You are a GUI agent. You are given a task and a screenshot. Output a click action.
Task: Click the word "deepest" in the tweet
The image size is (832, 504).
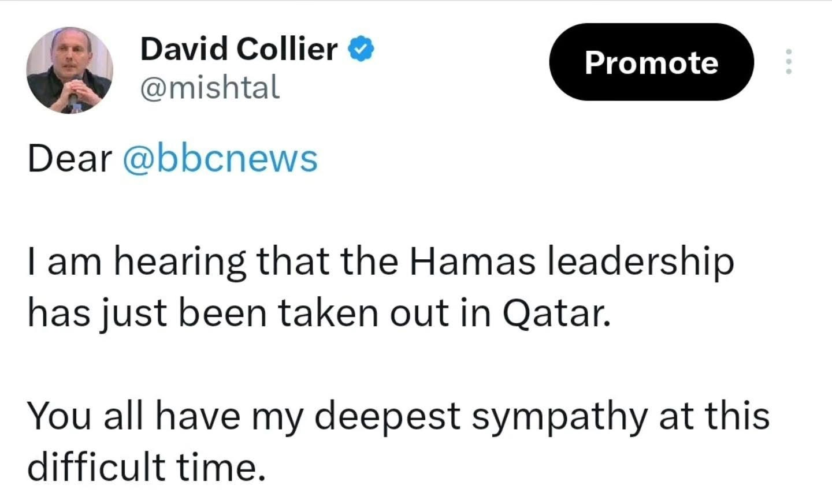387,417
